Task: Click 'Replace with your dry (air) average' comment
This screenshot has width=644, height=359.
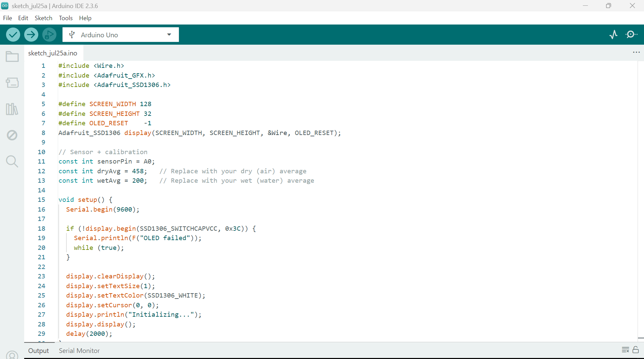Action: [233, 171]
